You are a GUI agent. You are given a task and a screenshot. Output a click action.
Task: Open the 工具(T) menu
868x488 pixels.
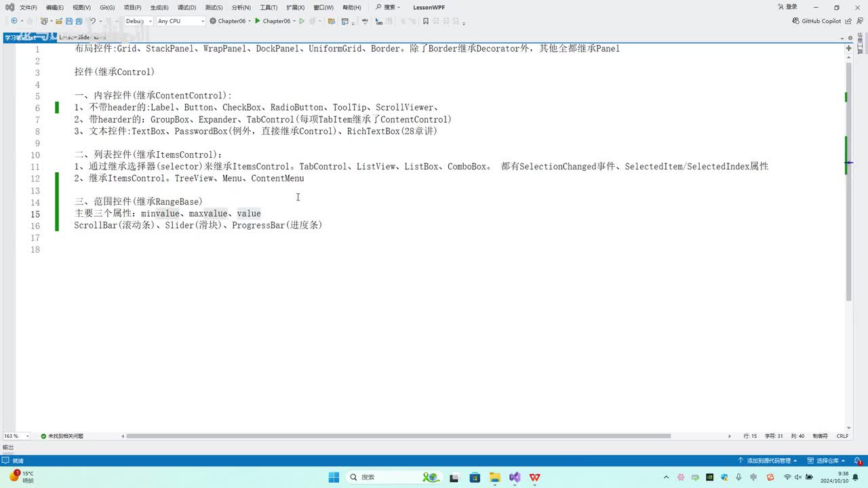(x=269, y=7)
